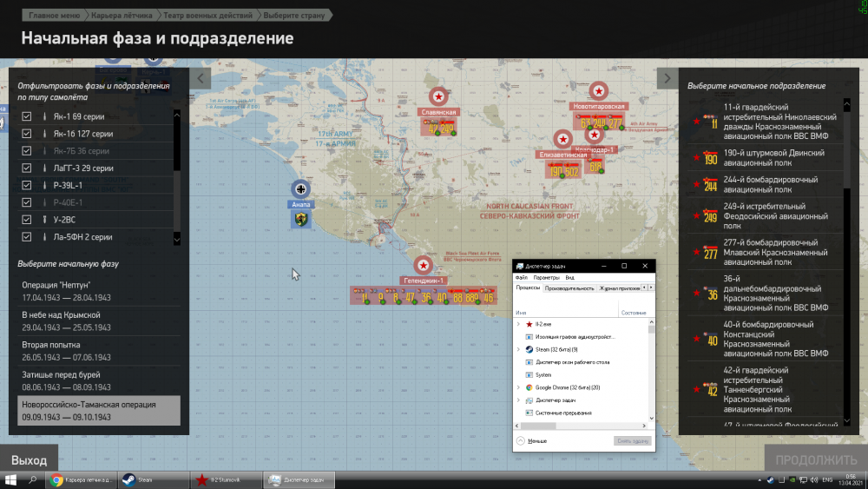Screen dimensions: 868x489
Task: Open the Параметры menu in Task Manager
Action: pyautogui.click(x=547, y=277)
